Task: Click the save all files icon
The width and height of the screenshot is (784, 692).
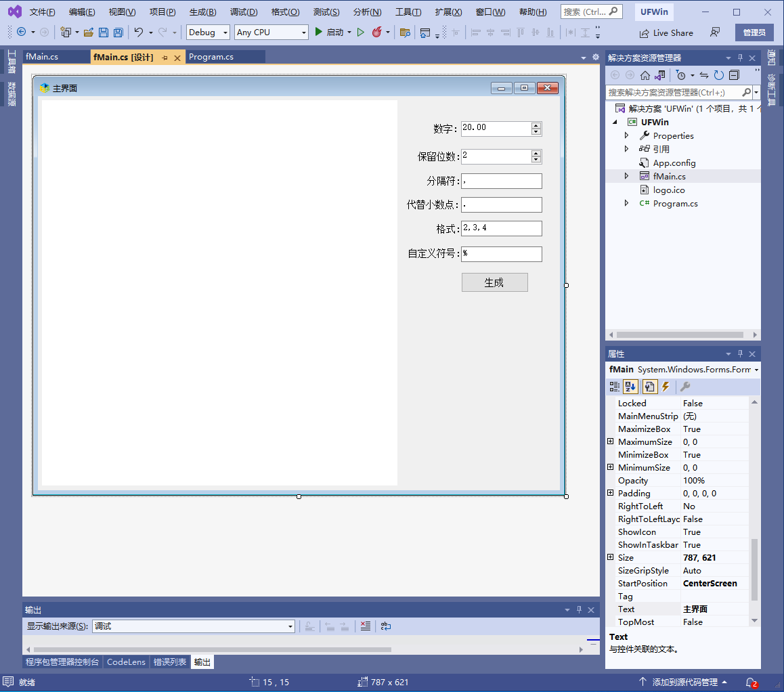Action: [x=118, y=33]
